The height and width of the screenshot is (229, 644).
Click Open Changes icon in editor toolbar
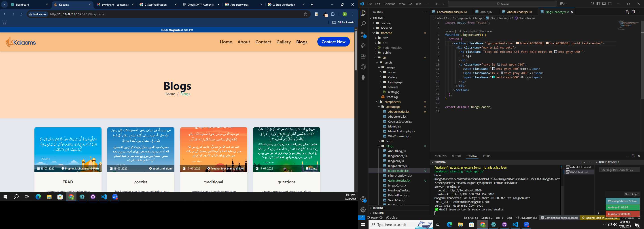point(627,12)
